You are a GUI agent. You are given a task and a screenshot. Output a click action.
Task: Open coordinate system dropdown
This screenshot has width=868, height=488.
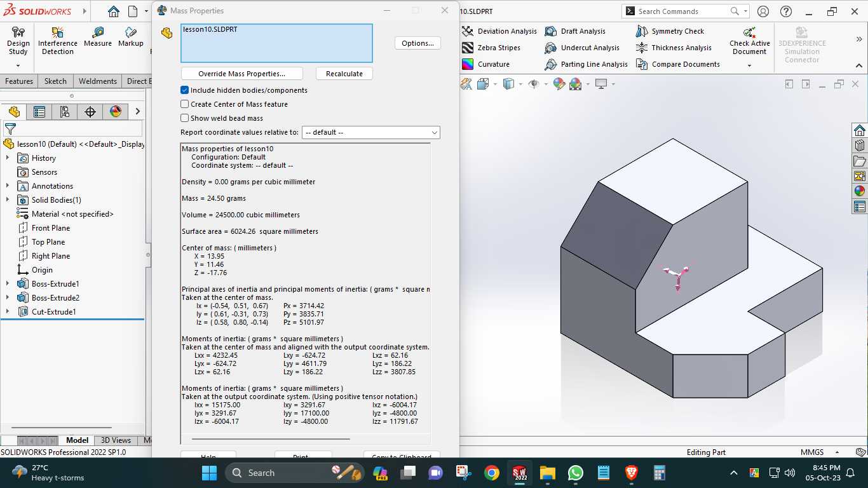click(x=371, y=132)
